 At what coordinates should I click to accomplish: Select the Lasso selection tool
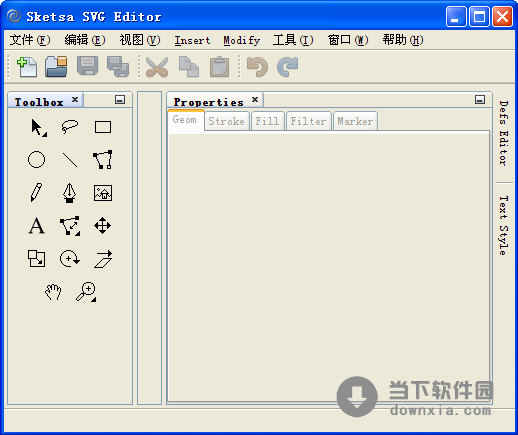click(70, 127)
